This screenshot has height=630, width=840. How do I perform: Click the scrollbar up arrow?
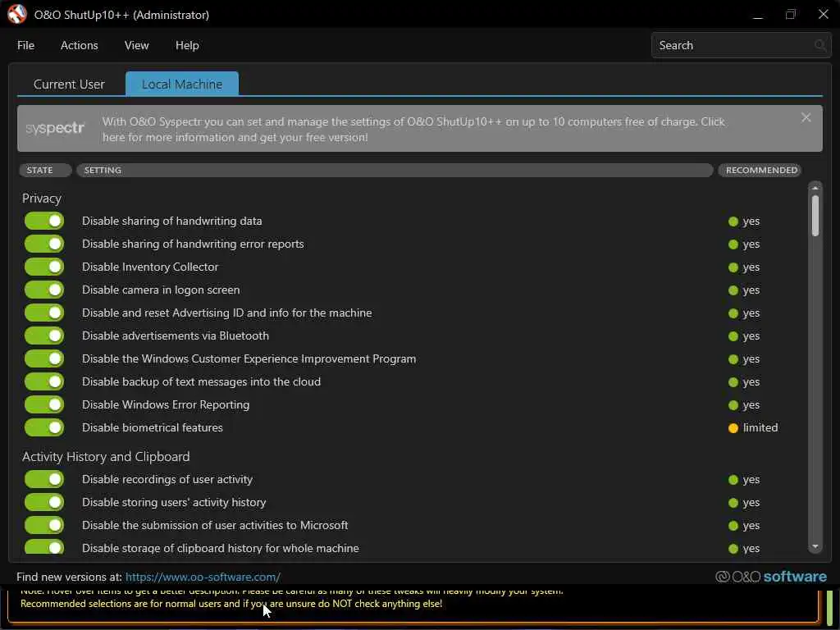[x=815, y=188]
